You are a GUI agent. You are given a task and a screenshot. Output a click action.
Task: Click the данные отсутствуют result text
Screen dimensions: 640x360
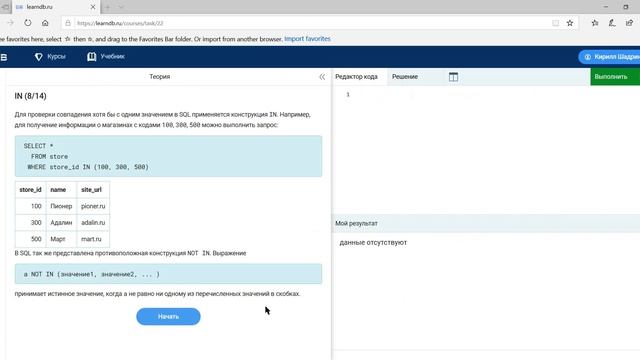373,242
